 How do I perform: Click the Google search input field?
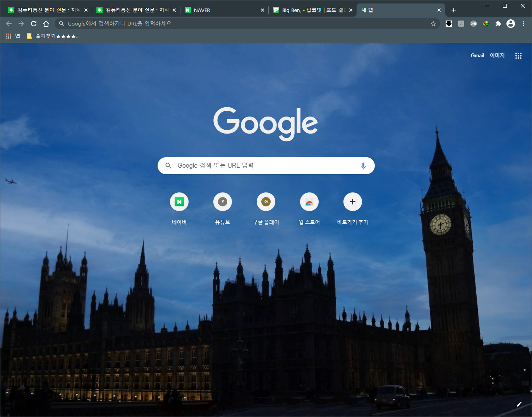click(x=266, y=166)
